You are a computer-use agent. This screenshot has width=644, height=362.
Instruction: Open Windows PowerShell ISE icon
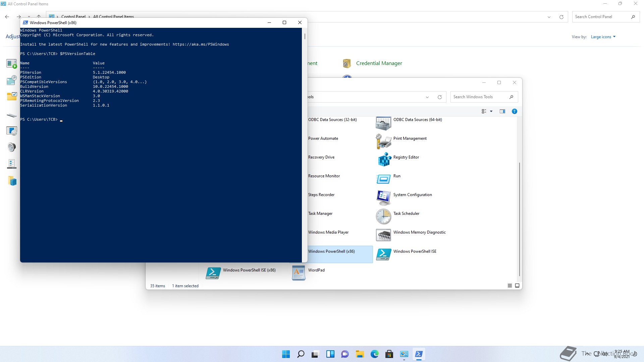pos(383,254)
